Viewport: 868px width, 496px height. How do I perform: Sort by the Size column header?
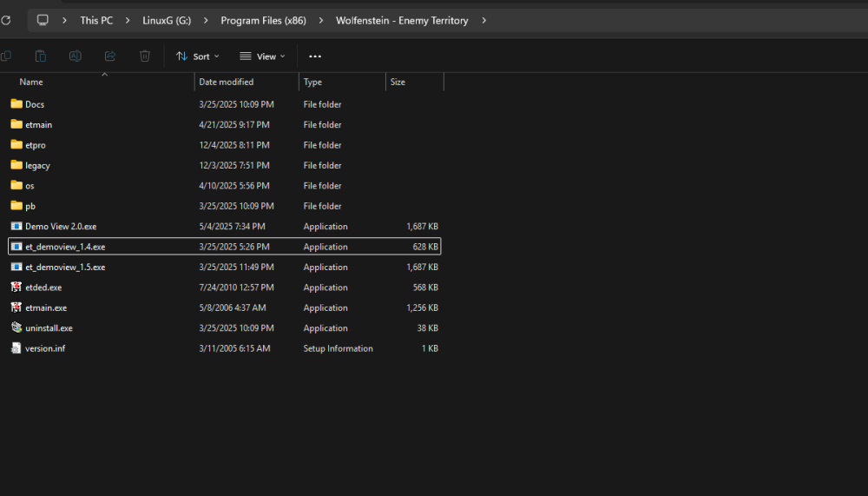(398, 82)
